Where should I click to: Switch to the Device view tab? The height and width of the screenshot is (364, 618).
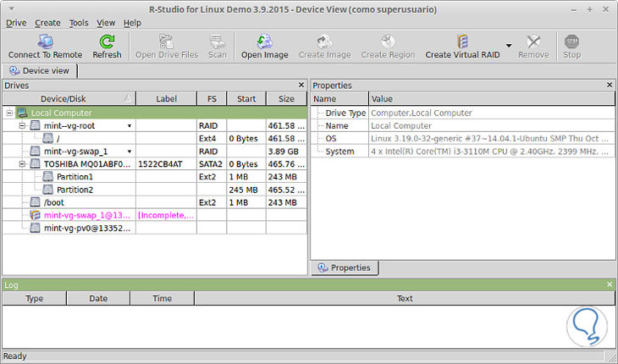click(40, 70)
